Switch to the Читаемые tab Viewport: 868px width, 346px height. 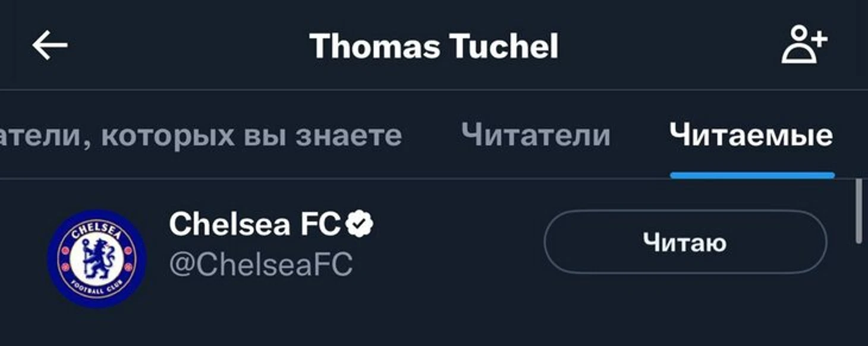click(x=751, y=136)
